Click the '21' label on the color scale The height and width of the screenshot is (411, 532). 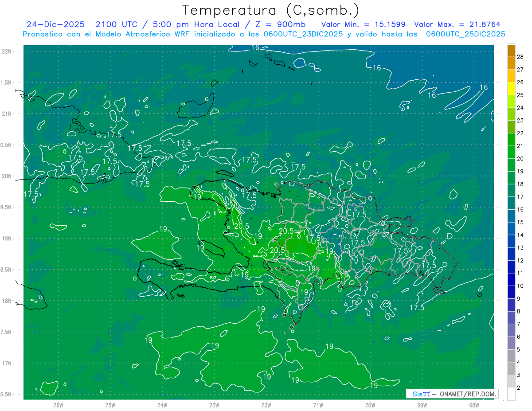(x=520, y=146)
